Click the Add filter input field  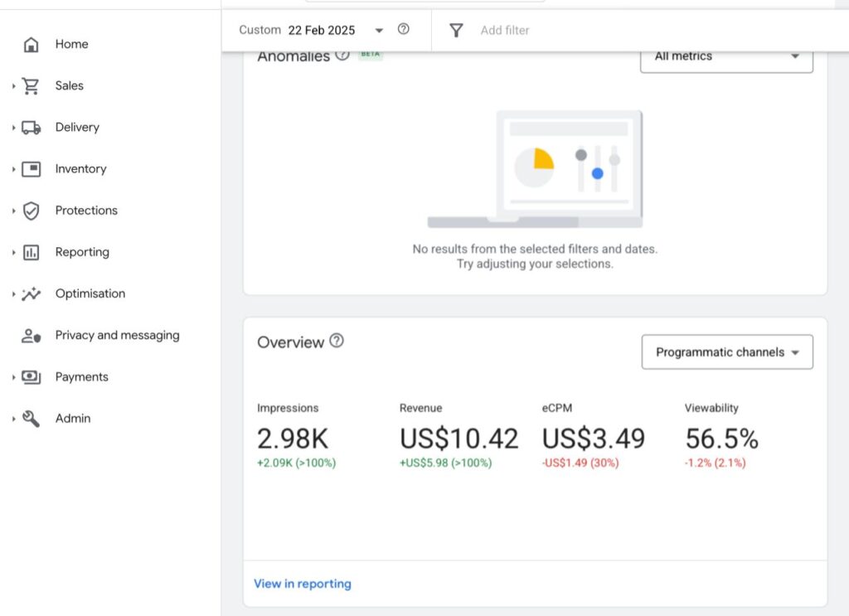point(505,31)
